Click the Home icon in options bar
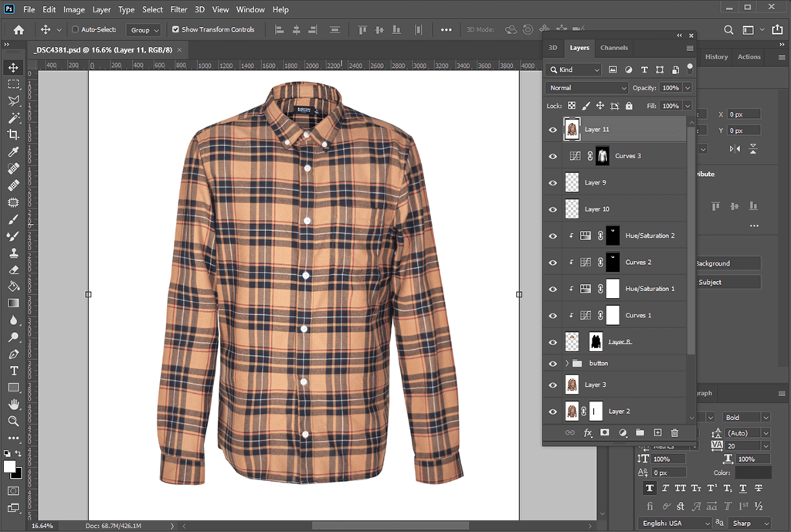791x532 pixels. (19, 30)
